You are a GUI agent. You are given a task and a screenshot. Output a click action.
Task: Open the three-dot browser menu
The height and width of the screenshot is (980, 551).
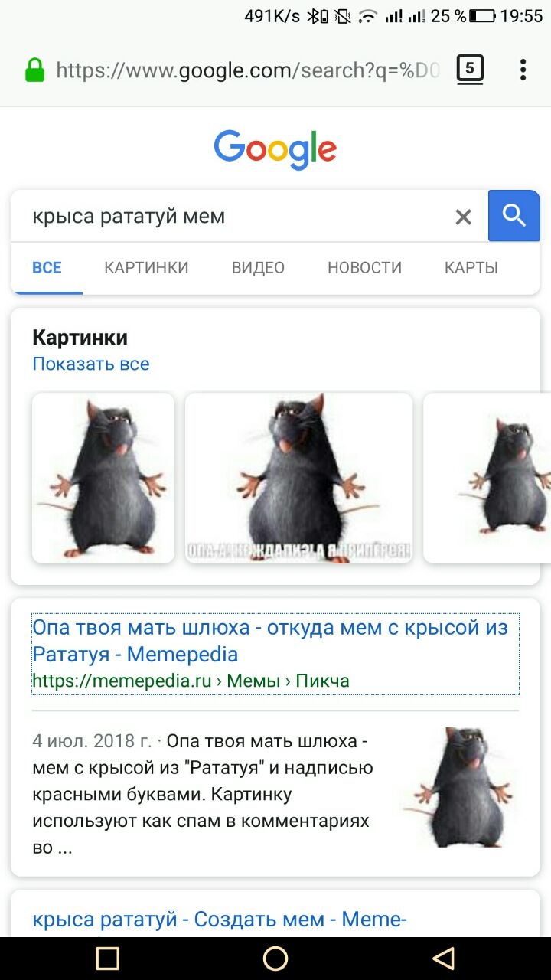[x=523, y=70]
